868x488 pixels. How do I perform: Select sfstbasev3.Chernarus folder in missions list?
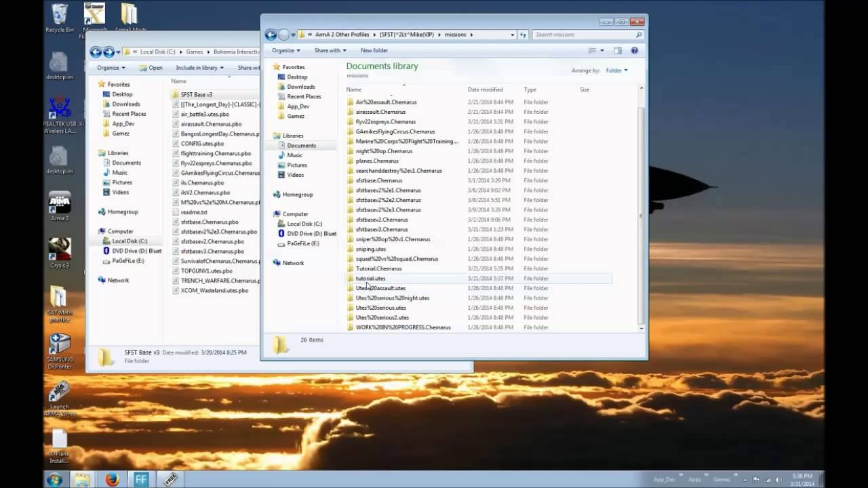click(x=382, y=229)
